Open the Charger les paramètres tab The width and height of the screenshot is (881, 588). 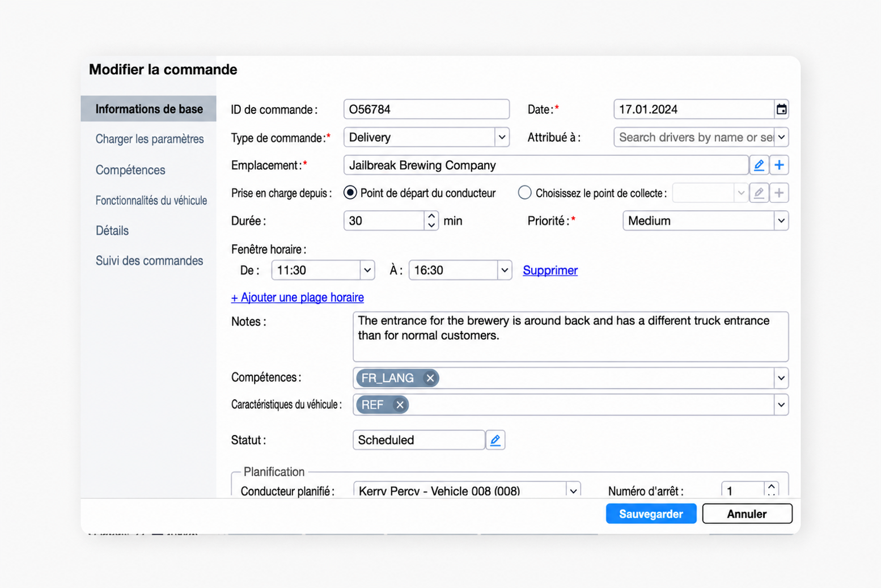tap(149, 139)
